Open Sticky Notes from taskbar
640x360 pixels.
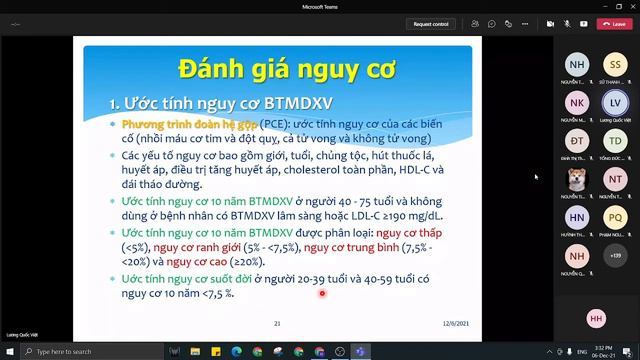point(216,351)
